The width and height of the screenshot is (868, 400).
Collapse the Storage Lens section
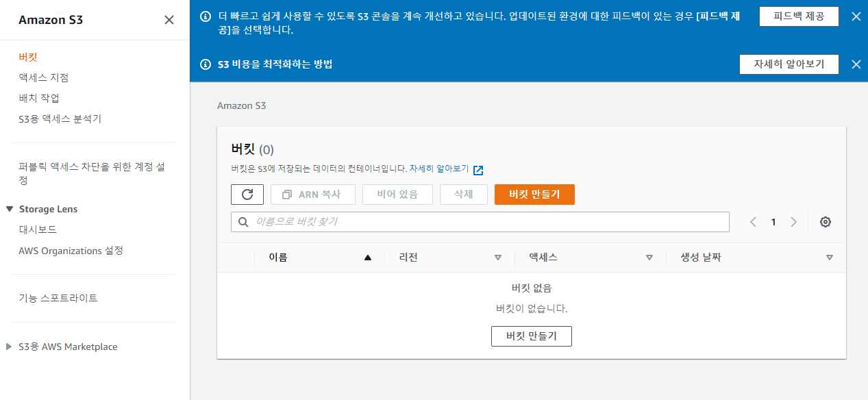pos(9,209)
